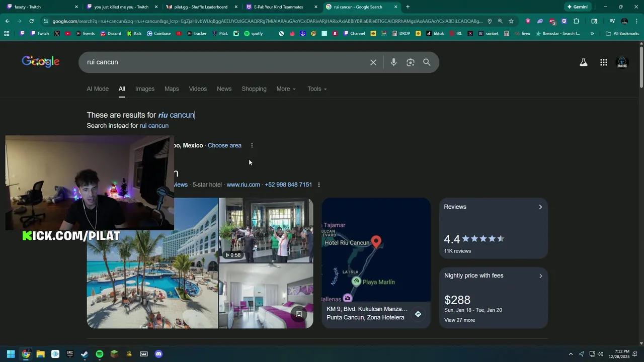This screenshot has height=362, width=644.
Task: Open the YouTube bookmark icon
Action: point(68,34)
